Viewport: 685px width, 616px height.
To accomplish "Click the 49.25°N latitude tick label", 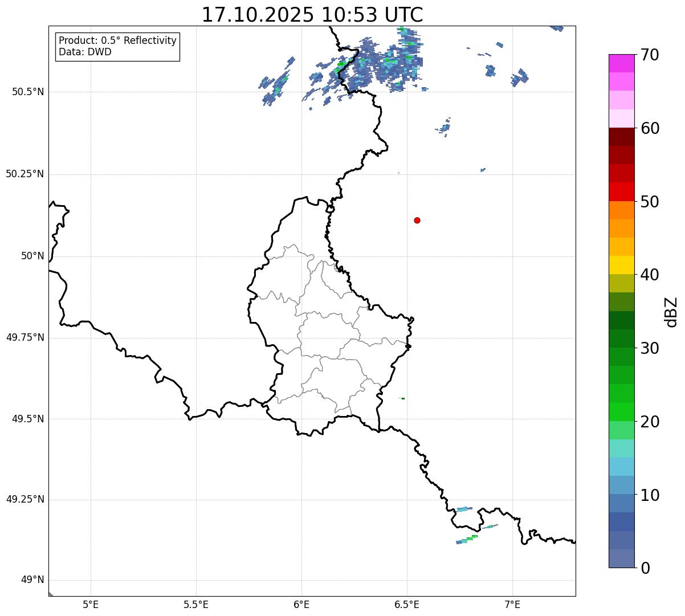I will click(25, 499).
